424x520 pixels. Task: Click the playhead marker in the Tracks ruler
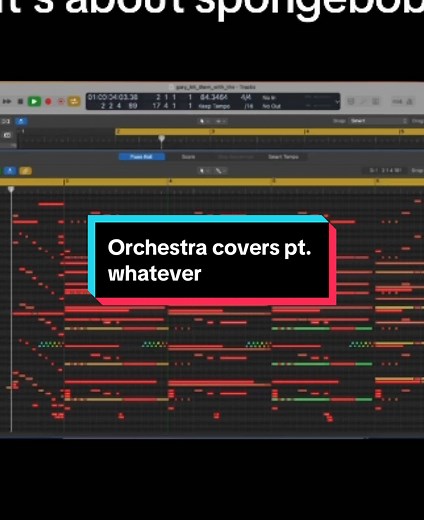click(161, 138)
